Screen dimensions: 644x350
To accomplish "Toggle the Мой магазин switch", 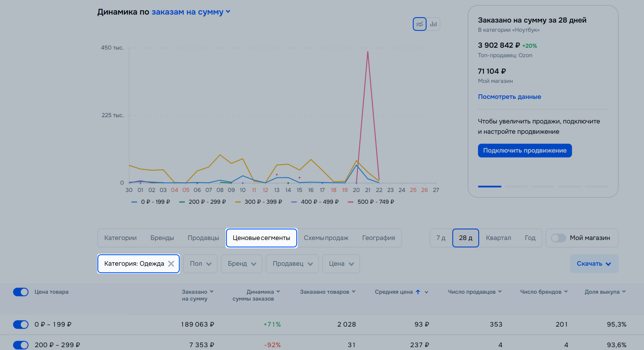I will coord(558,238).
